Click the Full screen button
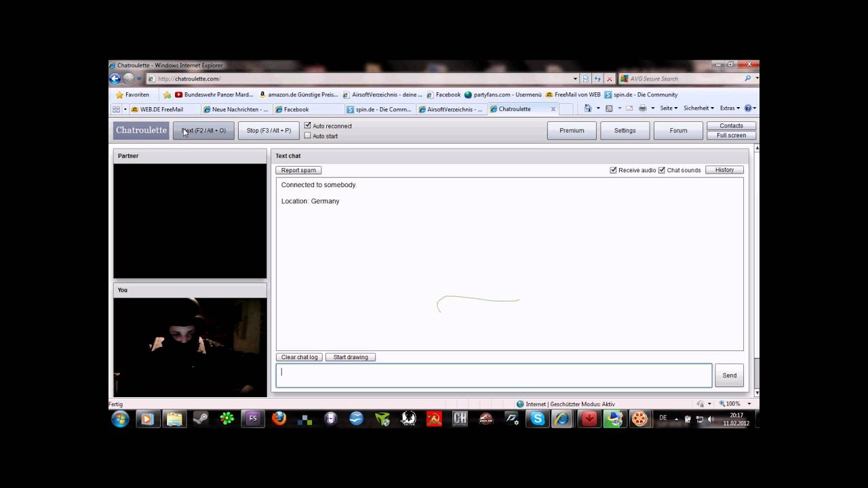The width and height of the screenshot is (868, 488). [x=731, y=135]
